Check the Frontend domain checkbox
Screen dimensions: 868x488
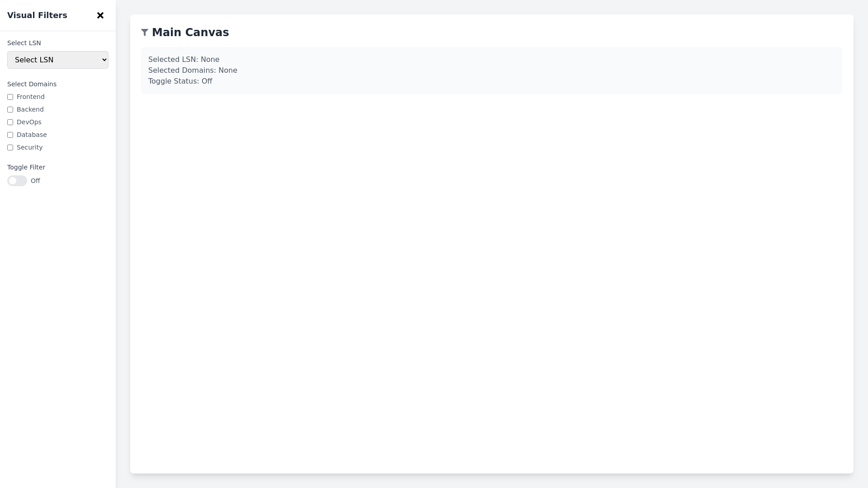pyautogui.click(x=10, y=97)
